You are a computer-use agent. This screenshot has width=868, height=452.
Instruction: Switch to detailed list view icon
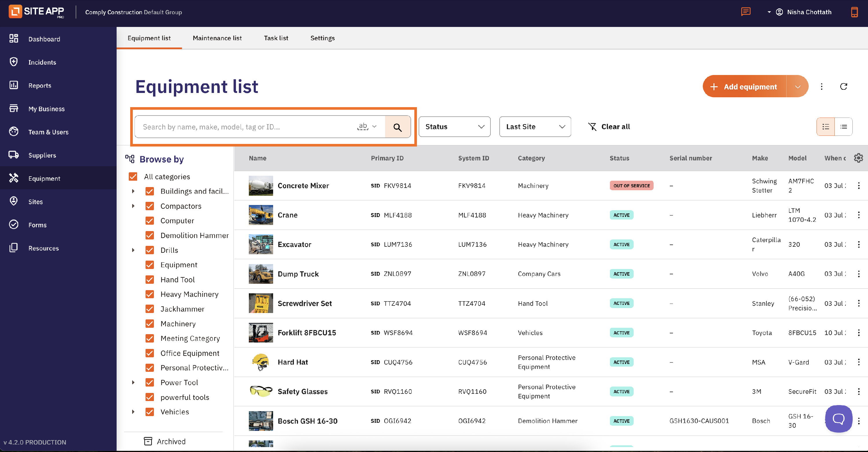tap(825, 127)
